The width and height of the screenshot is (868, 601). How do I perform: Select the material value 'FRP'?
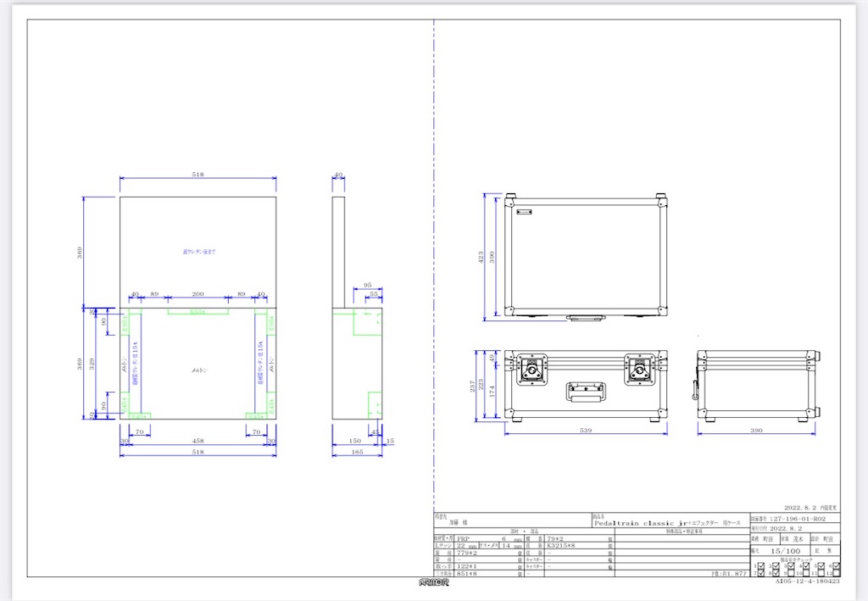pos(464,539)
